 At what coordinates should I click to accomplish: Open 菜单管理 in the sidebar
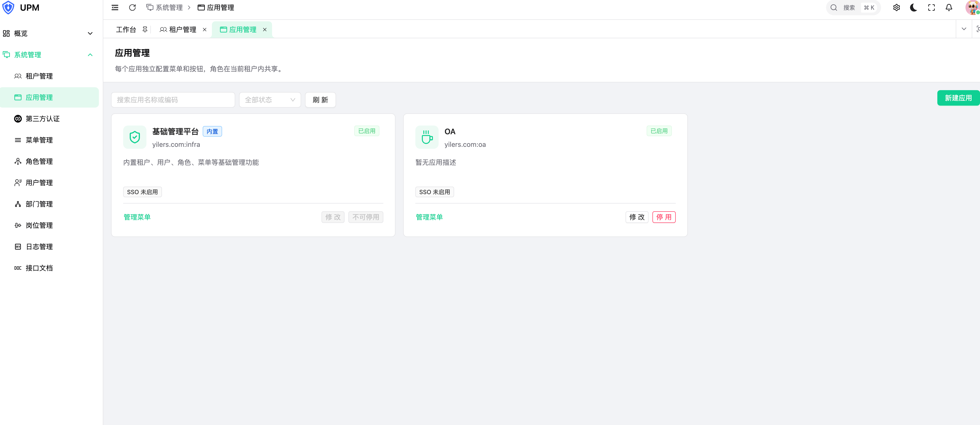tap(49, 140)
